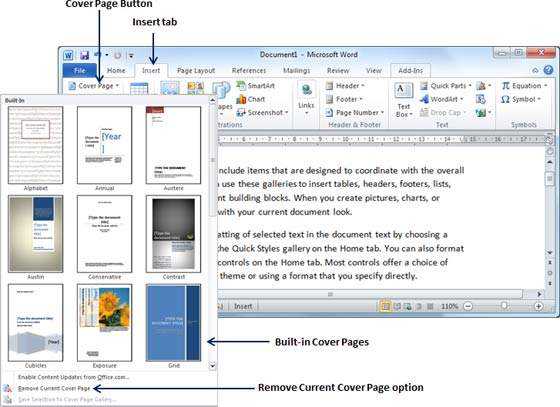Open the Screenshot dropdown menu
Viewport: 560px width, 407px height.
[286, 112]
